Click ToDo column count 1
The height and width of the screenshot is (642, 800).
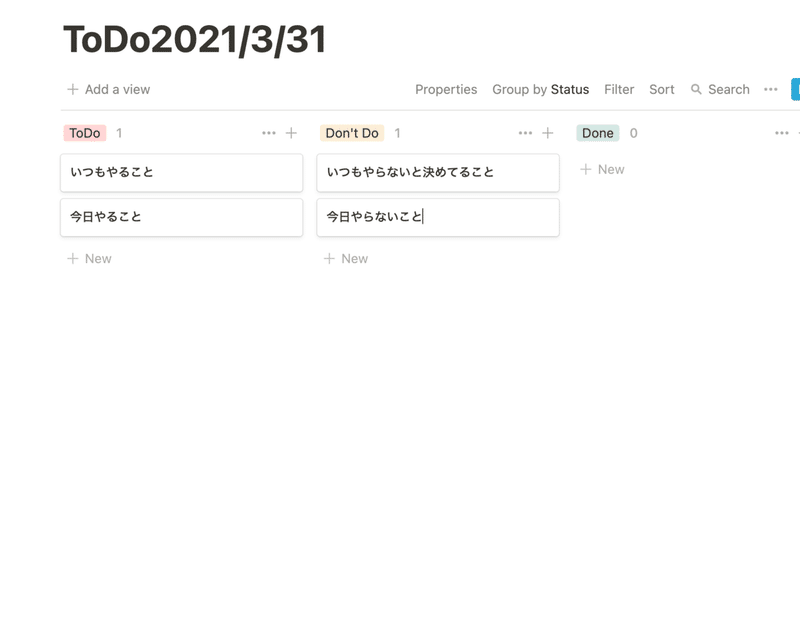point(119,133)
